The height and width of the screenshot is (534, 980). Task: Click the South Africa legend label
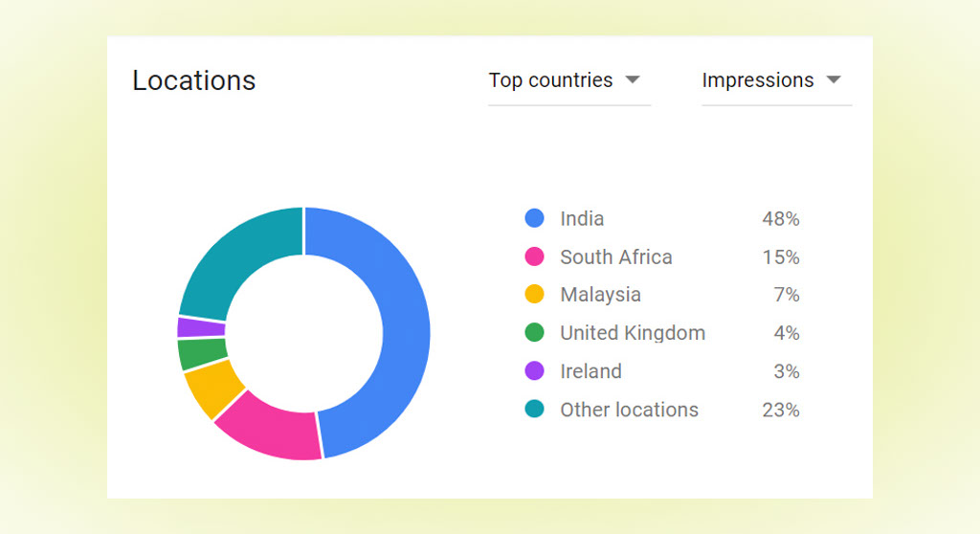pyautogui.click(x=616, y=257)
